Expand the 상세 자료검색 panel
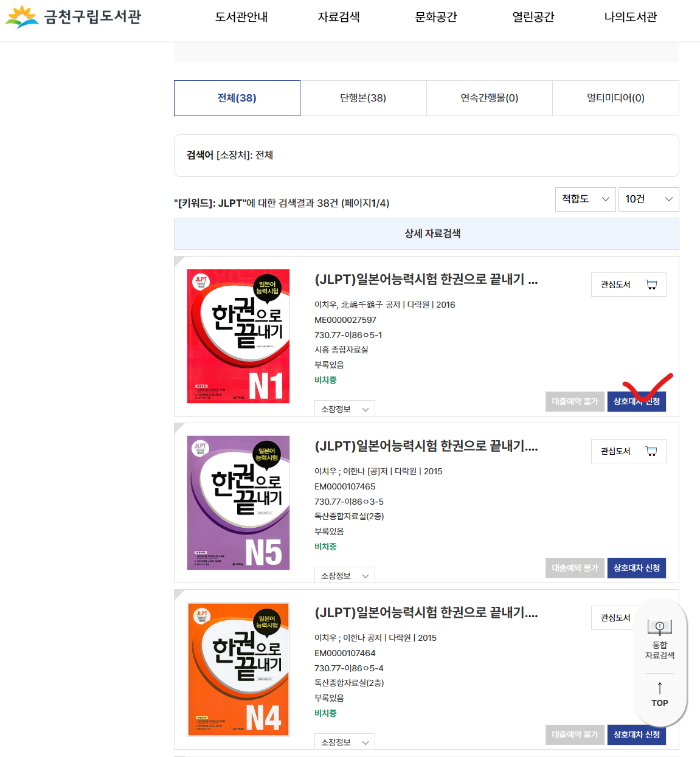 pyautogui.click(x=426, y=233)
